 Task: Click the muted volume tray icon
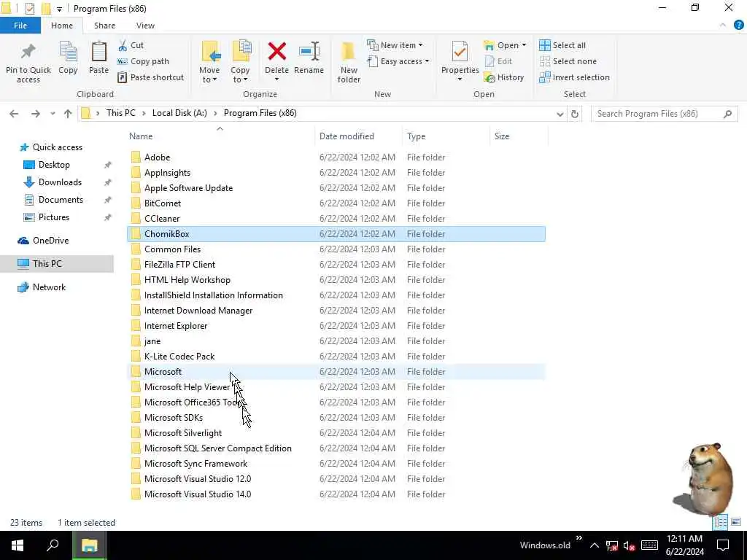point(629,545)
